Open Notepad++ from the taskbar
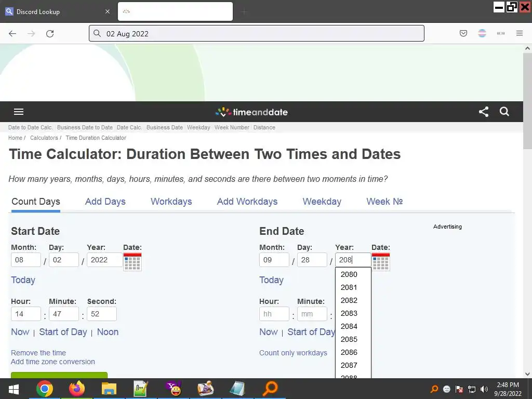 tap(140, 389)
